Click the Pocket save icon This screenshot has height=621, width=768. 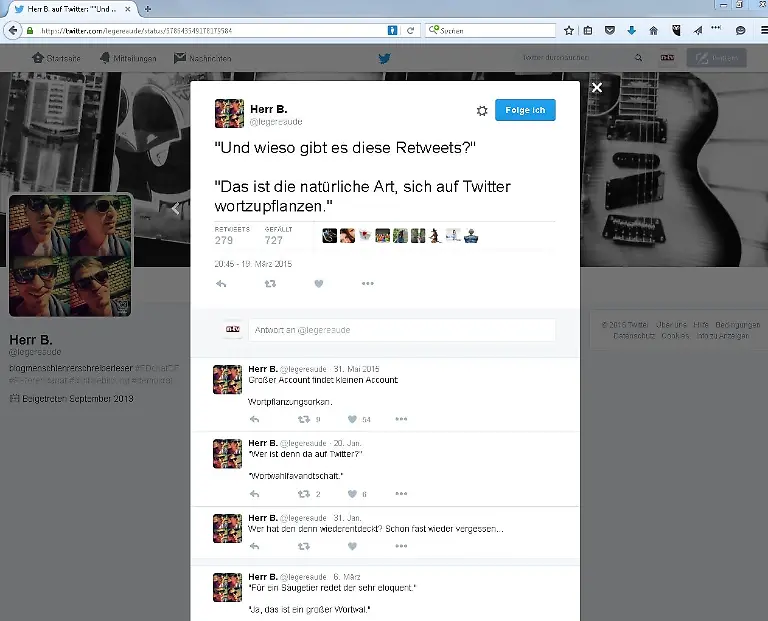pyautogui.click(x=610, y=30)
